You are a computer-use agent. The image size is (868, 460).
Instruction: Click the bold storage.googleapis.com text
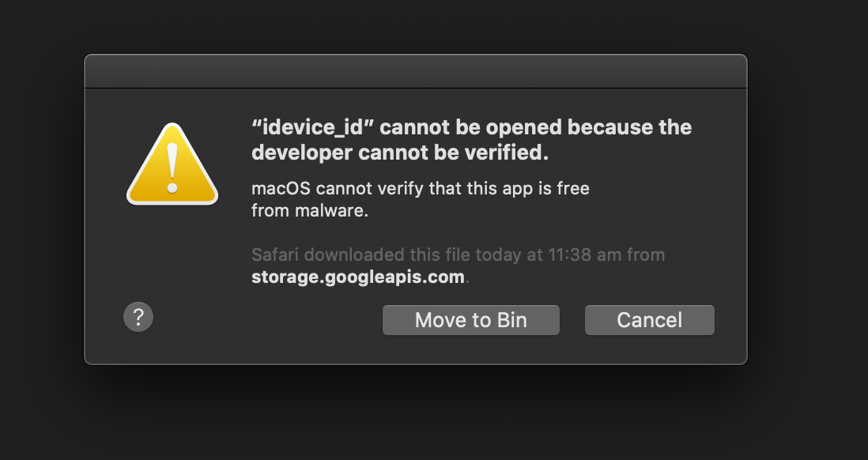tap(357, 277)
